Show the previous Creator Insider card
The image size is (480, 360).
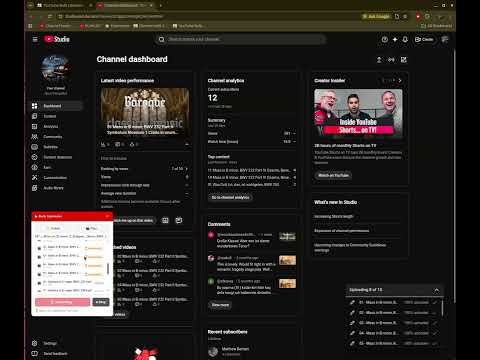pyautogui.click(x=383, y=80)
